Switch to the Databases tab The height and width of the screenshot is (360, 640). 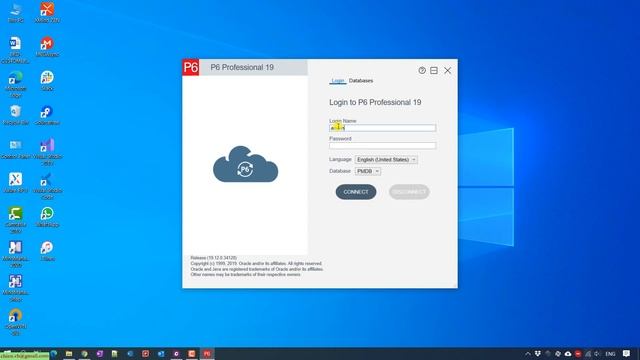click(361, 81)
